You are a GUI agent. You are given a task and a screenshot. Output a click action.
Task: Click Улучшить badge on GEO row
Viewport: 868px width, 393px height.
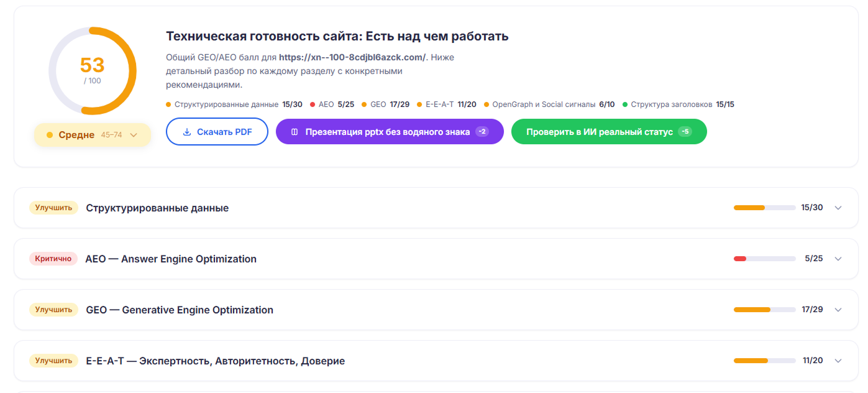click(53, 310)
